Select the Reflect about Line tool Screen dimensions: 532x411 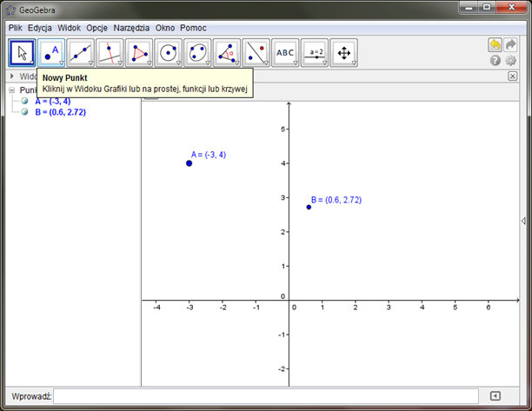point(256,53)
